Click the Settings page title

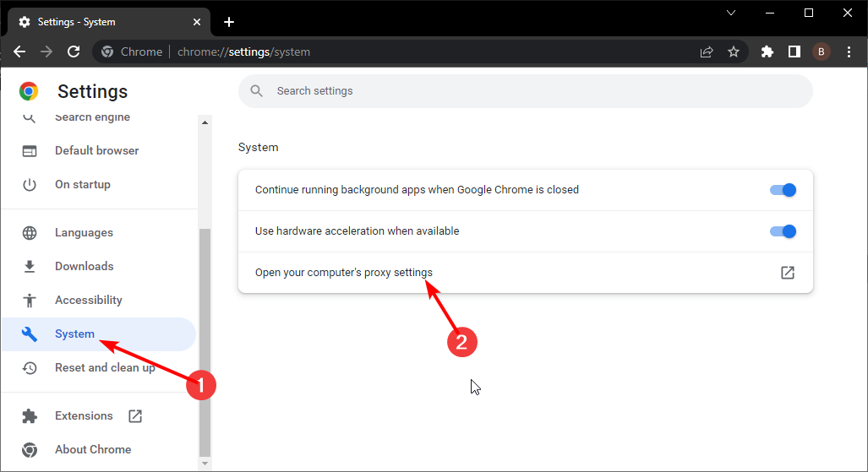click(92, 91)
